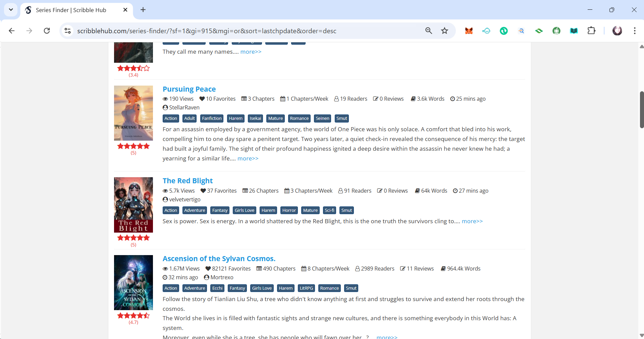Open the Chrome three-dot menu
The width and height of the screenshot is (644, 339).
point(634,31)
